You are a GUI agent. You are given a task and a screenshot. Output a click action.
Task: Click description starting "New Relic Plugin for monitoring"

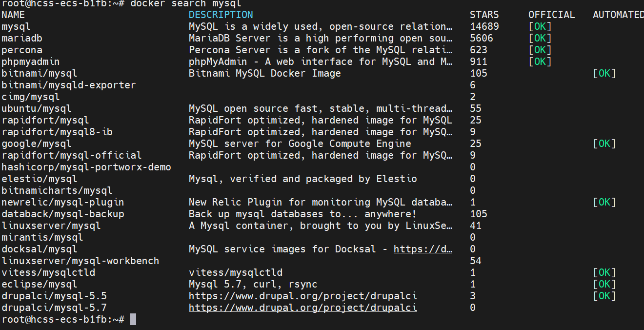[321, 203]
